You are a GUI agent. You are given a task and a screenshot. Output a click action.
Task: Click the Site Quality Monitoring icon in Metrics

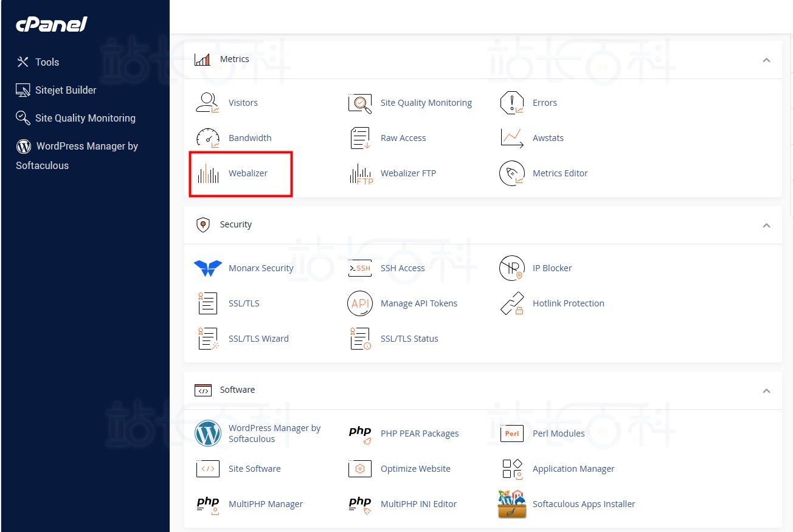[x=359, y=103]
